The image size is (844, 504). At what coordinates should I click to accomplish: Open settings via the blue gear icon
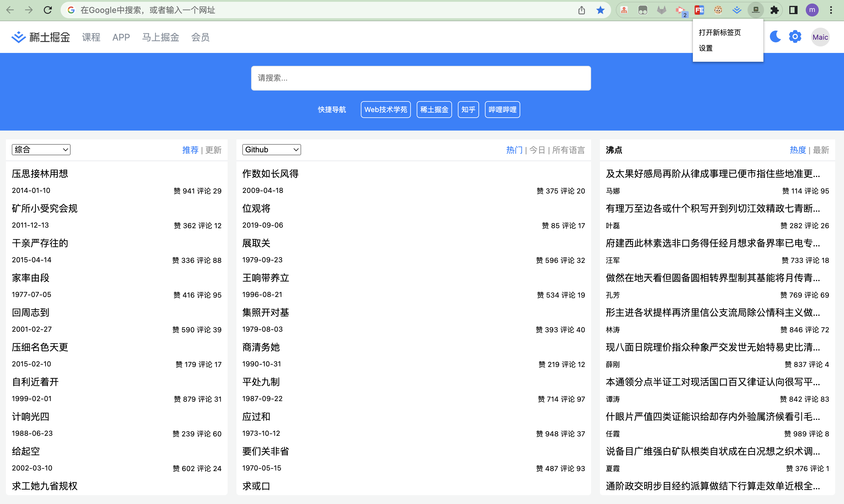(x=795, y=37)
